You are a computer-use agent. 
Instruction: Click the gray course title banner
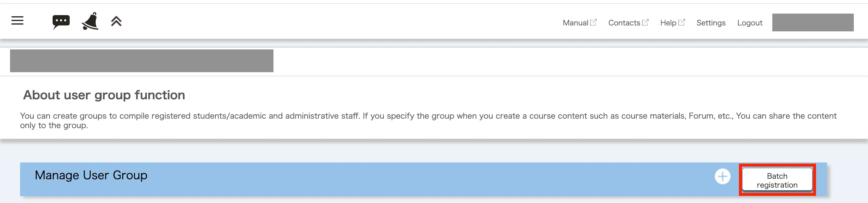141,61
